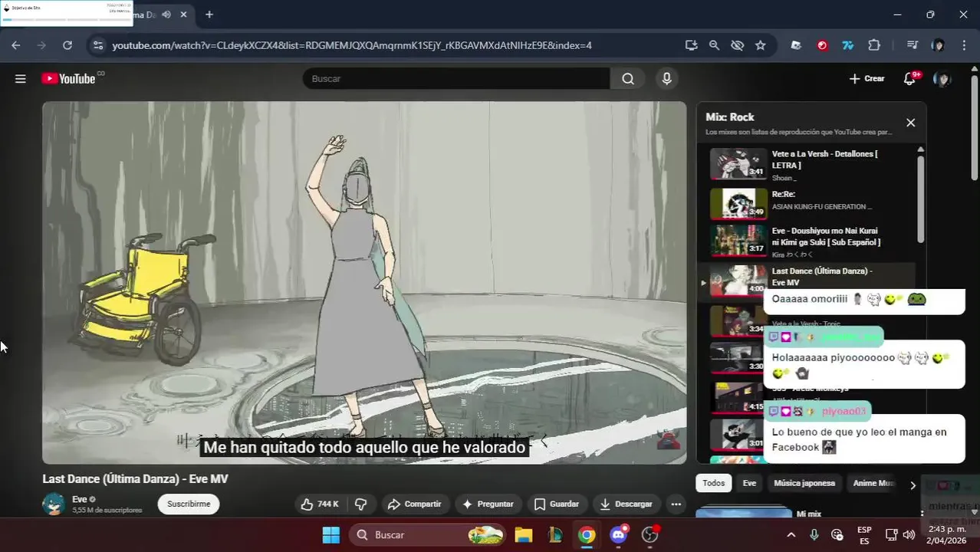Like the video with 744 K likes

click(x=320, y=504)
